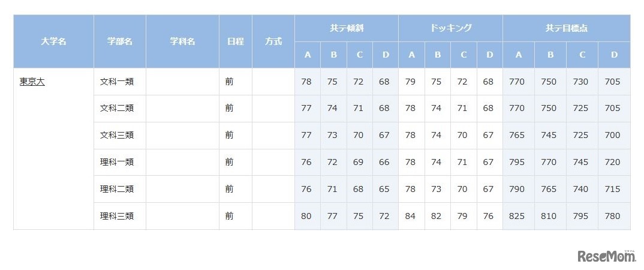Click the 東京大 university link
The height and width of the screenshot is (270, 644).
(x=32, y=82)
